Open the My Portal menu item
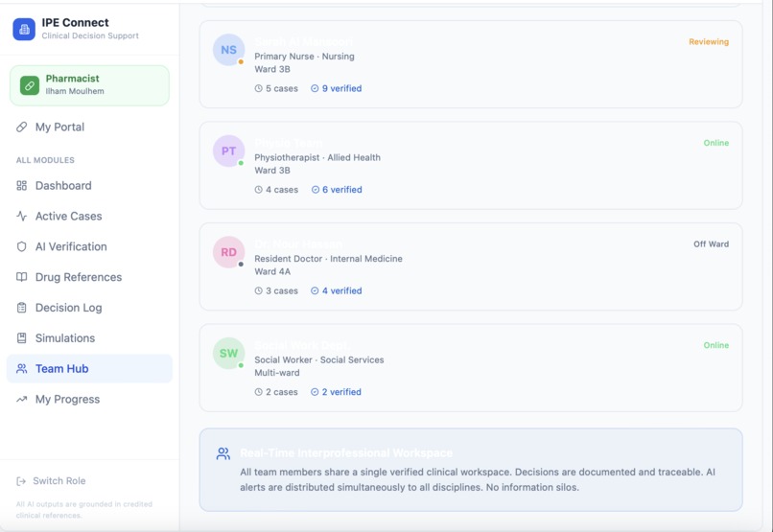Image resolution: width=773 pixels, height=532 pixels. point(90,127)
